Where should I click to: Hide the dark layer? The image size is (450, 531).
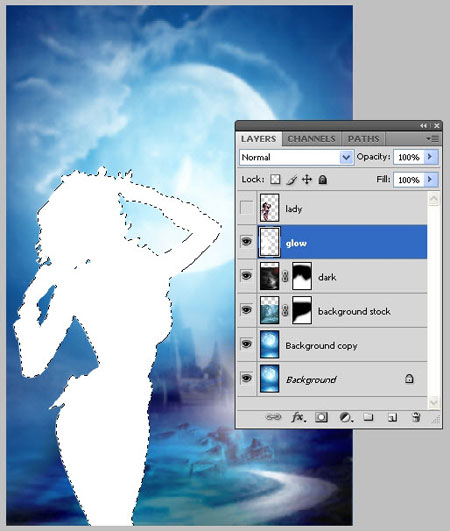coord(246,276)
